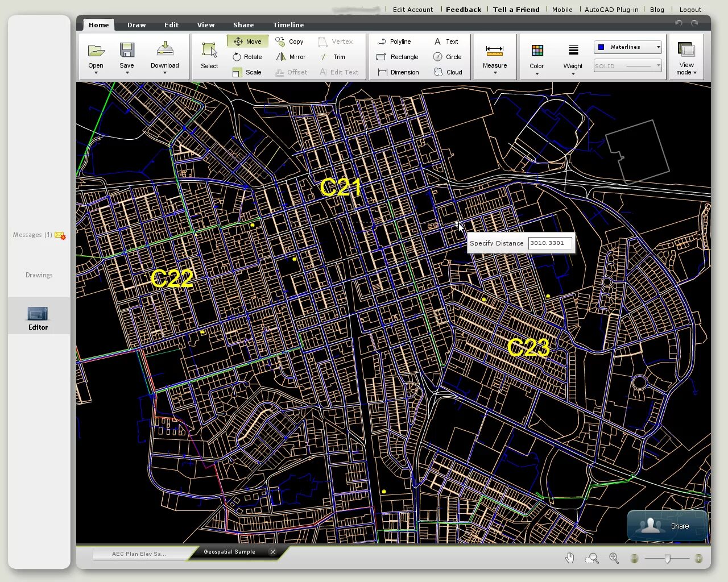Click the zoom extents magnifier
The width and height of the screenshot is (728, 582).
point(614,558)
